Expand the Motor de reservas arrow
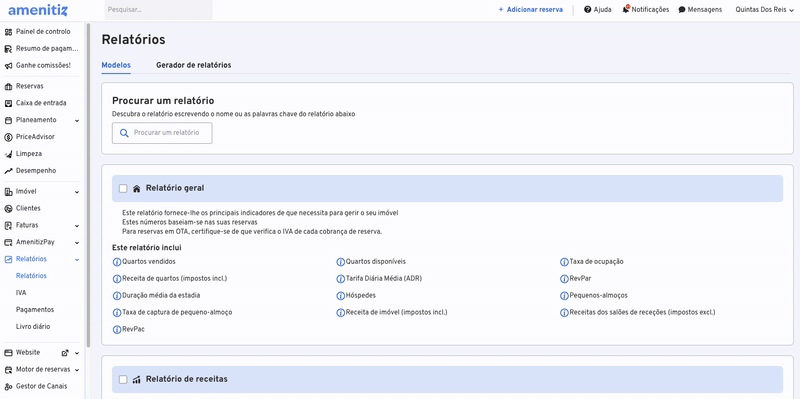 coord(77,370)
